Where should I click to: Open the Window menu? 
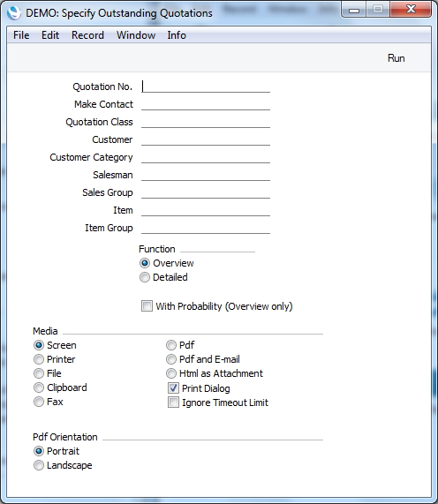pos(136,35)
